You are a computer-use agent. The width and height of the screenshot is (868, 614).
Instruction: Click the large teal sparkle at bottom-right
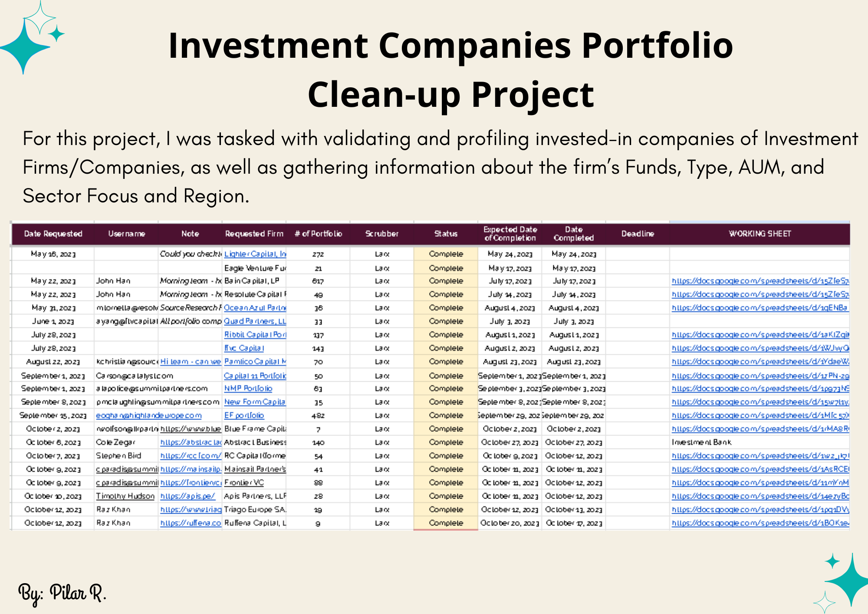pyautogui.click(x=851, y=580)
